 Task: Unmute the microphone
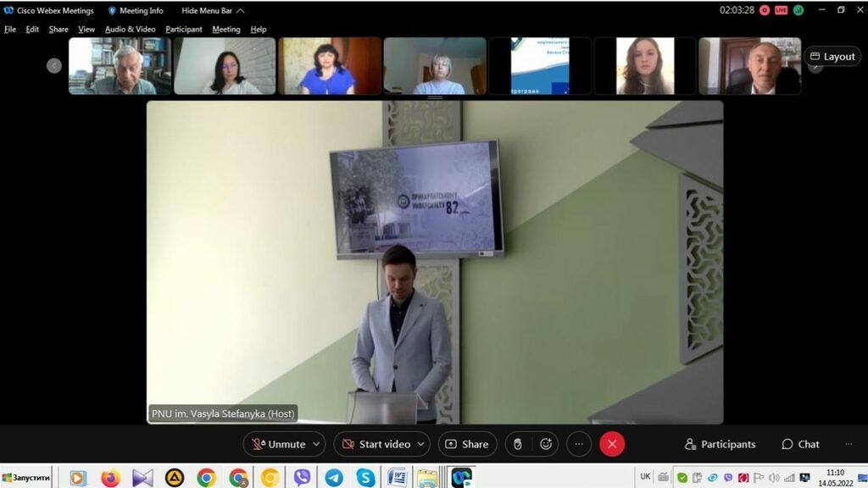278,444
